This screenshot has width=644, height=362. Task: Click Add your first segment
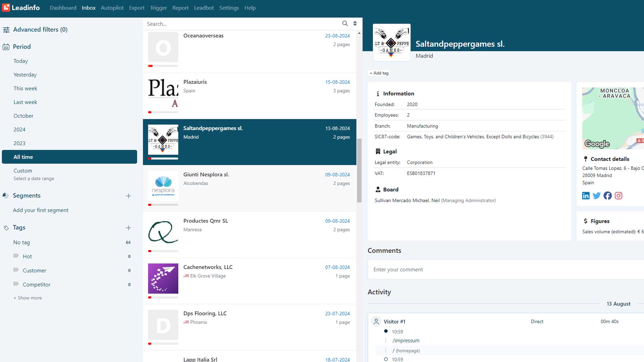tap(41, 210)
